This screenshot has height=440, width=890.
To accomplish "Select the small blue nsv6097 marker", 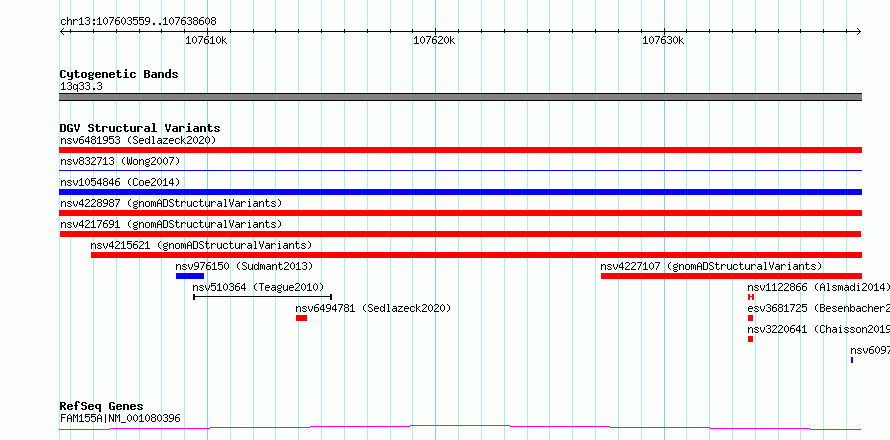I will [x=851, y=360].
